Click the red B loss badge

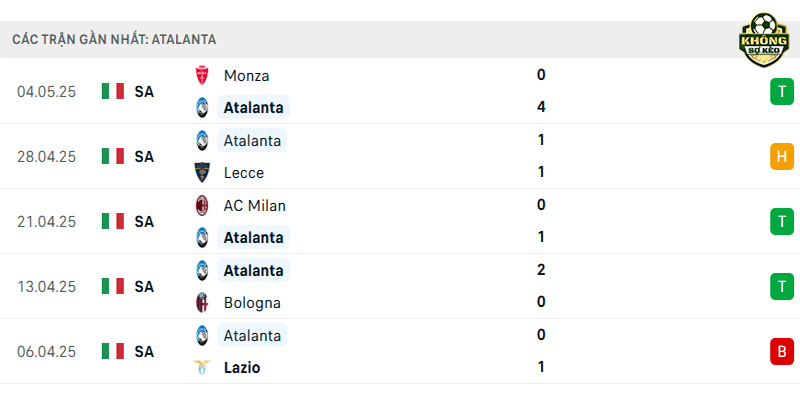pos(782,352)
